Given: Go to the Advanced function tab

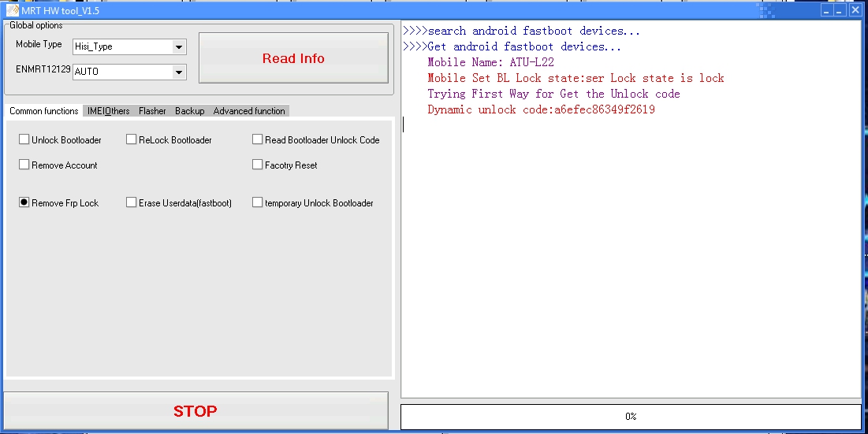Looking at the screenshot, I should pos(249,110).
